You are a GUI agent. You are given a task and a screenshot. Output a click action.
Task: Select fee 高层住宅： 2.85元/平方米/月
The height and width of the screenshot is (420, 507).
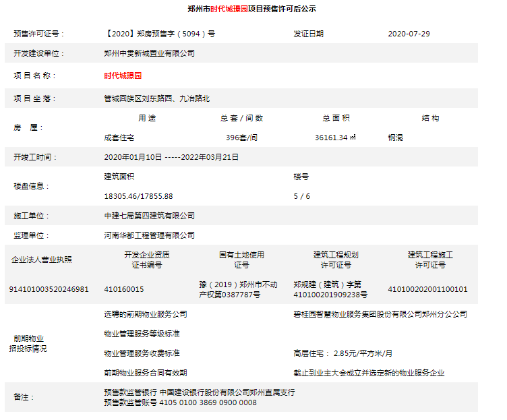342,353
